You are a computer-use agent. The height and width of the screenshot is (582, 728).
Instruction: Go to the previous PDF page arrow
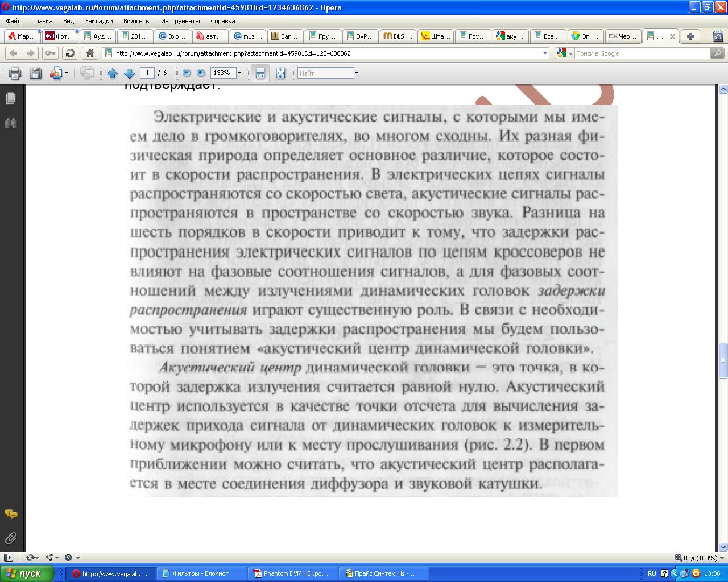112,73
